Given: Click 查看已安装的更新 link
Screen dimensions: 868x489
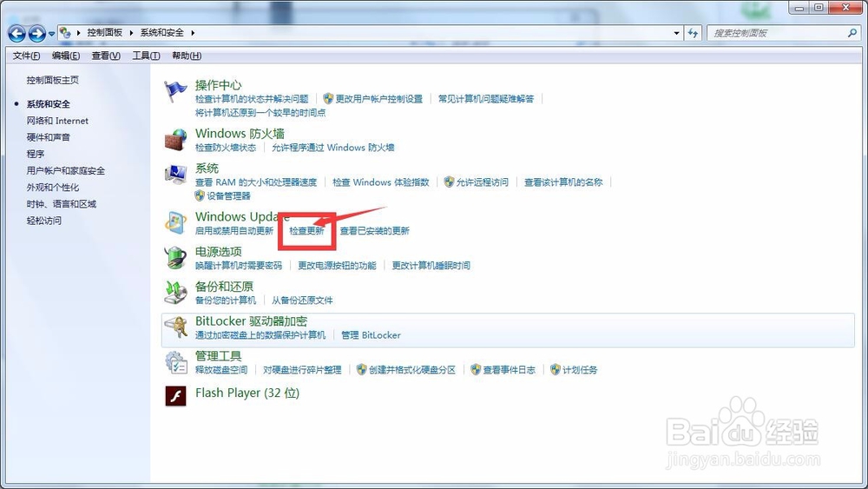Looking at the screenshot, I should (x=375, y=230).
